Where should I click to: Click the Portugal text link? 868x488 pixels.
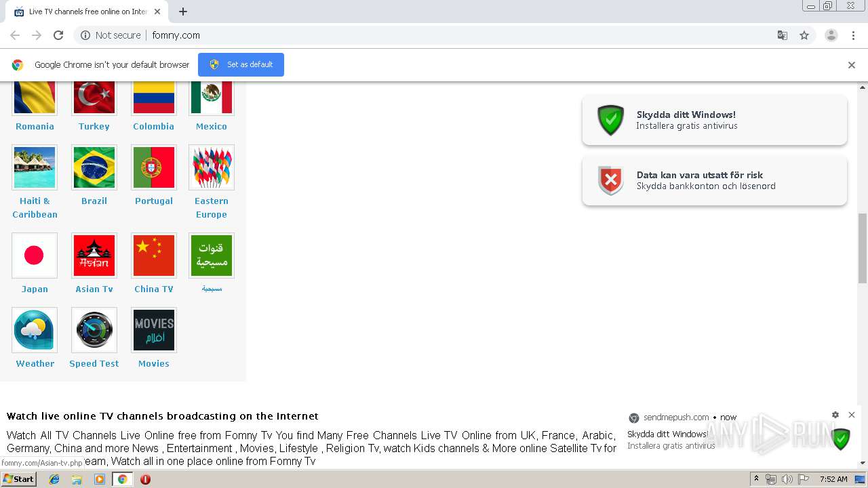[154, 201]
